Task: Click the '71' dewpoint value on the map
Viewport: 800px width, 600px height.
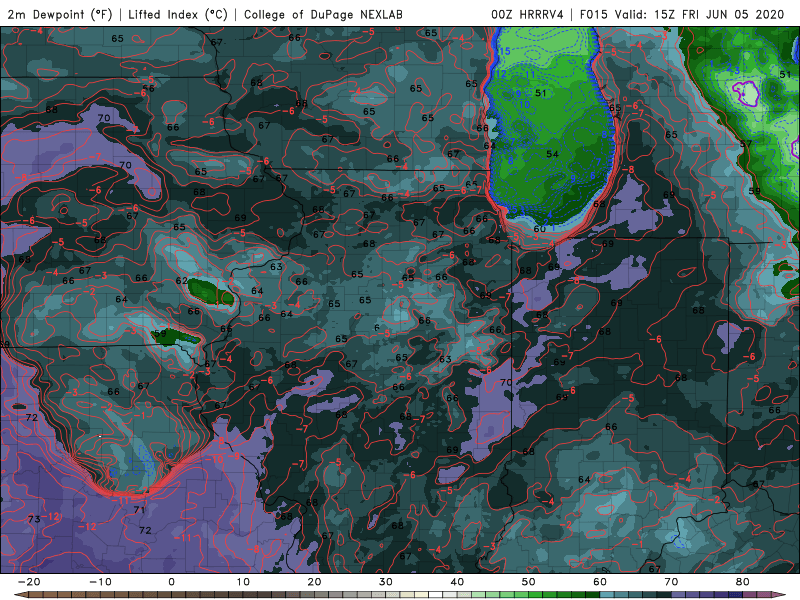Action: [139, 509]
